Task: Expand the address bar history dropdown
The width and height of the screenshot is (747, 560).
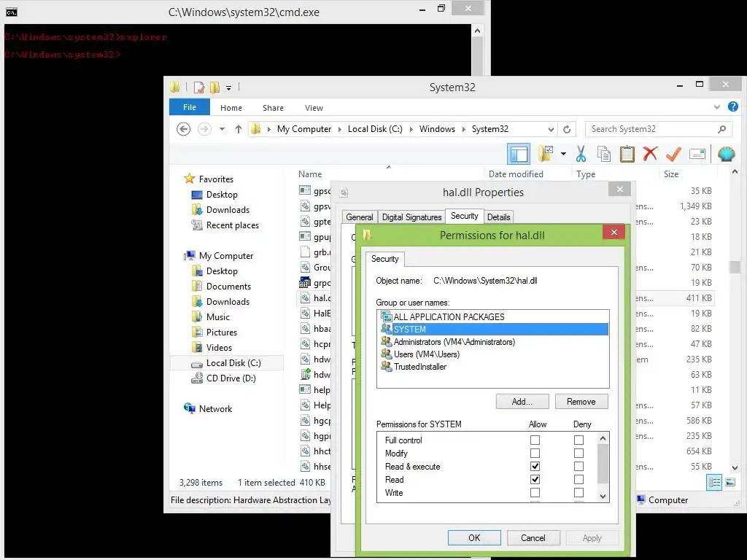Action: pyautogui.click(x=551, y=130)
